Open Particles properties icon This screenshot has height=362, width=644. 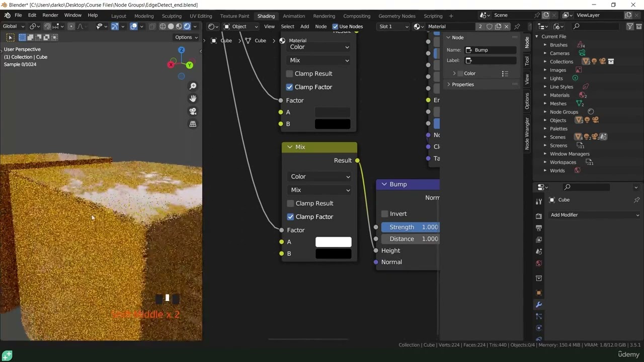click(539, 316)
